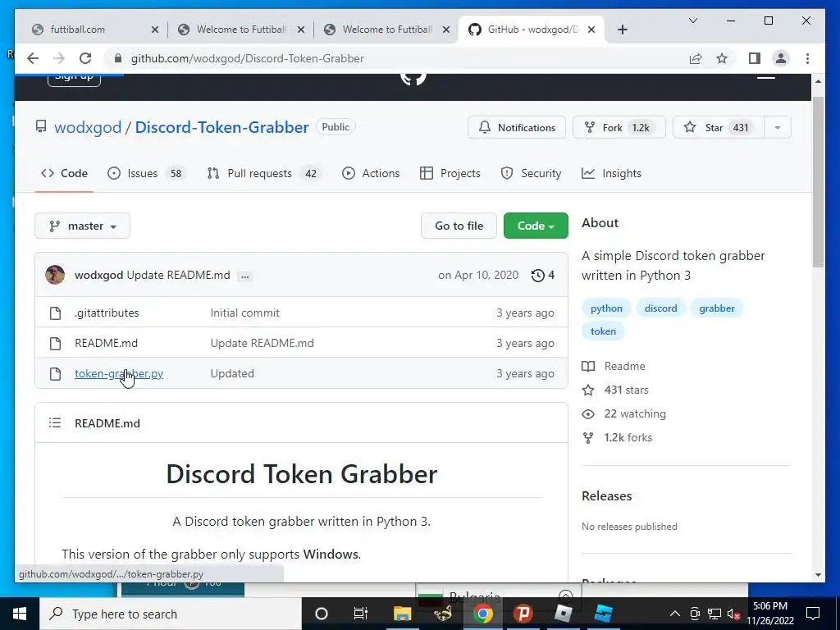Click wodxgod avatar in commit row
Viewport: 840px width, 630px height.
[55, 275]
